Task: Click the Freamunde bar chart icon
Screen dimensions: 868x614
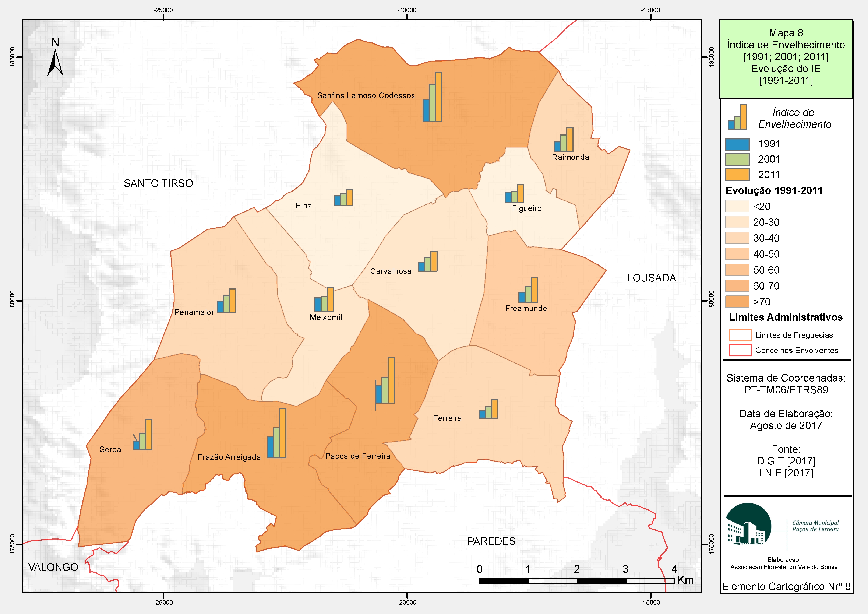Action: coord(528,290)
